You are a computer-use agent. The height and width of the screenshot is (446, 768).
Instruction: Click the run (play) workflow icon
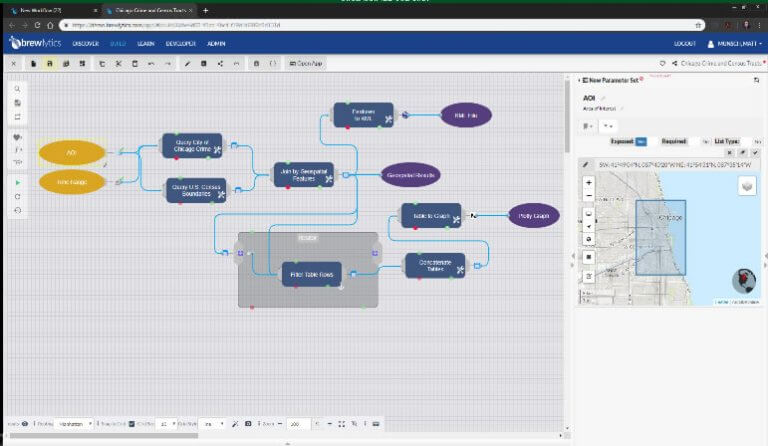[x=18, y=183]
